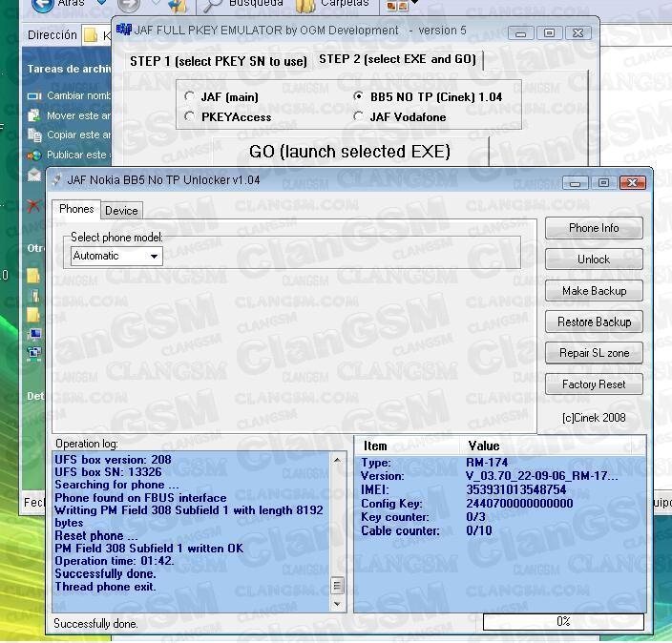Click the envelope email task icon
672x643 pixels.
coord(34,175)
